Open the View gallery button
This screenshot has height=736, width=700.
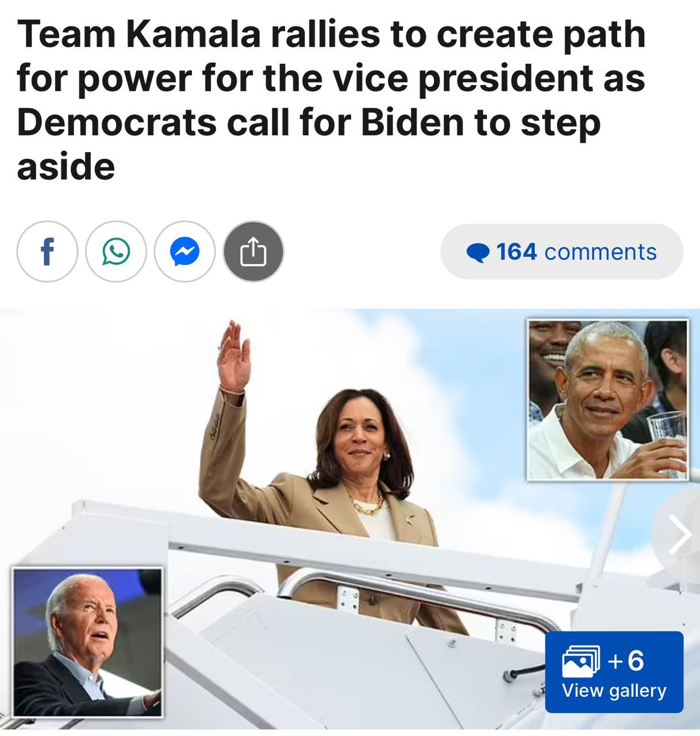tap(614, 672)
